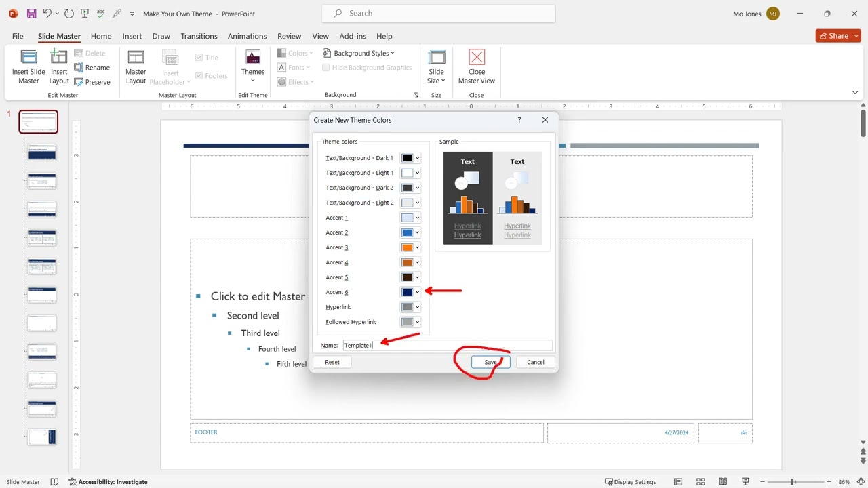Switch to Reading View icon
The width and height of the screenshot is (868, 488).
(723, 482)
